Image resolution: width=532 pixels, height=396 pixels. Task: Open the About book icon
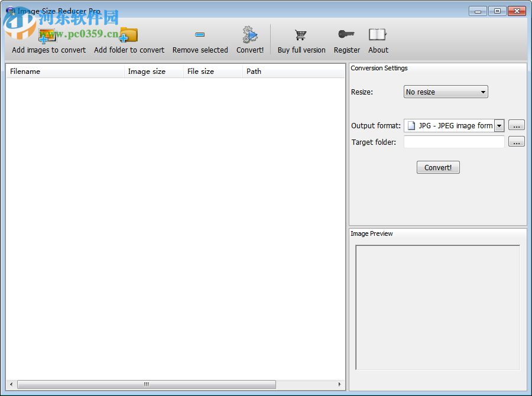[378, 34]
